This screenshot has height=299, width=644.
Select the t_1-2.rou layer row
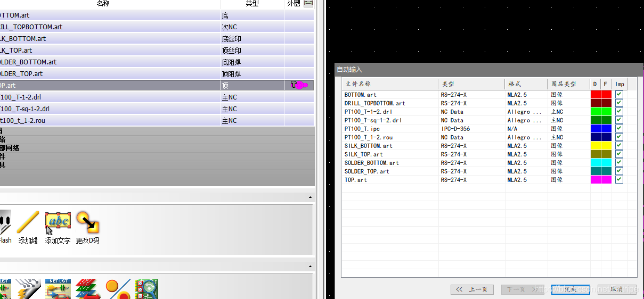tap(157, 121)
